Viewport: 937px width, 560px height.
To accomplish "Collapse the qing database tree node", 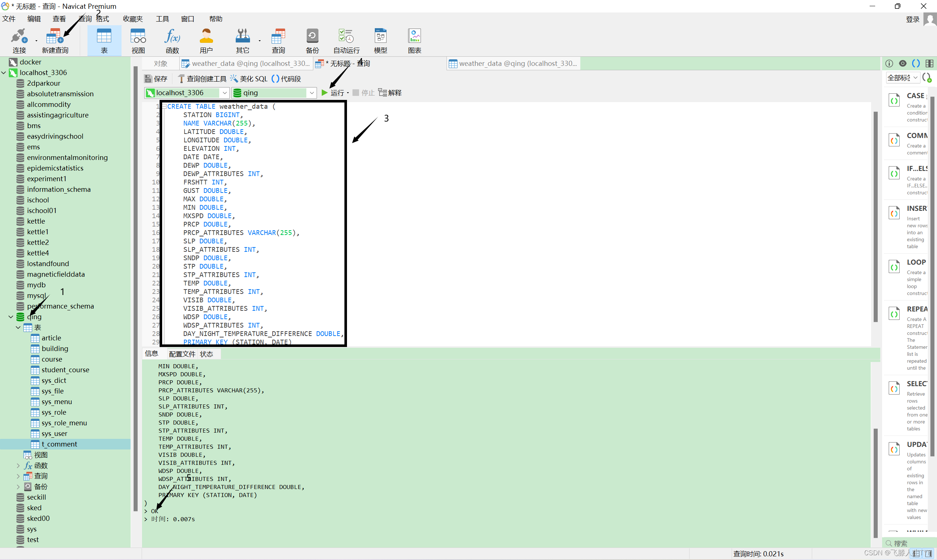I will click(11, 317).
